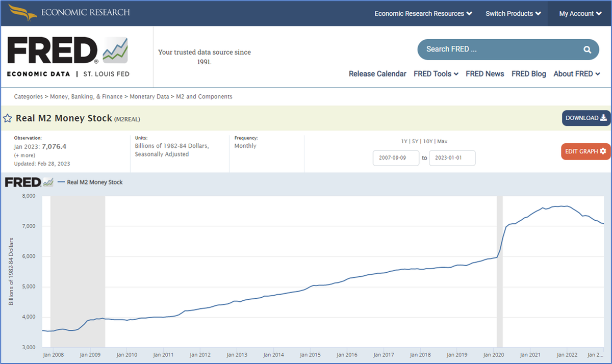Open M2 and Components breadcrumb

click(x=204, y=96)
